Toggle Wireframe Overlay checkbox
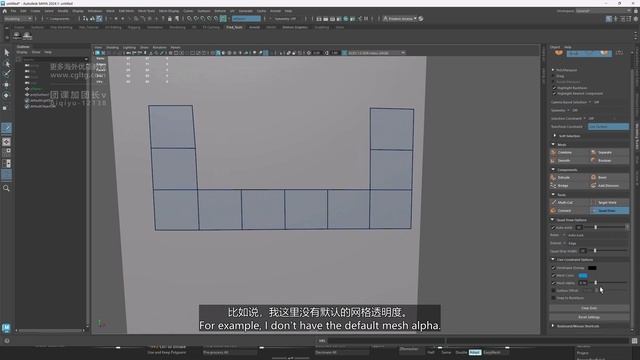The image size is (640, 360). pos(553,268)
